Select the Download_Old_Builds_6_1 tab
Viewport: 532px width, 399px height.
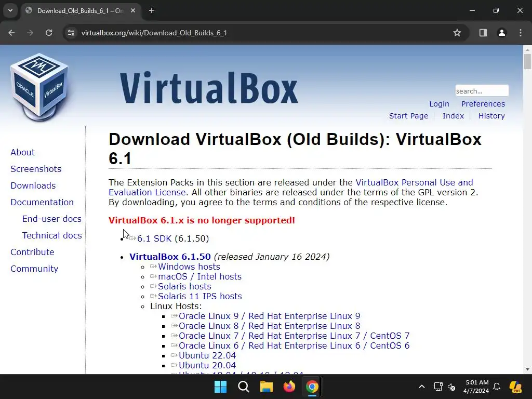(81, 11)
